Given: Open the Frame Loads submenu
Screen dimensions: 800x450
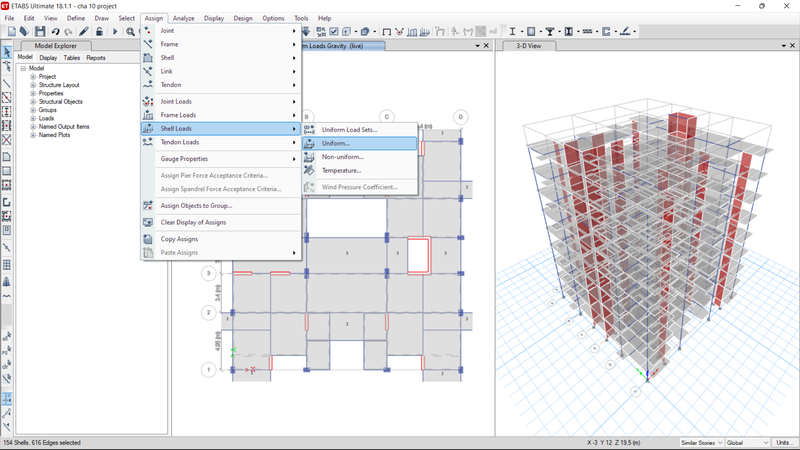Looking at the screenshot, I should (x=221, y=115).
